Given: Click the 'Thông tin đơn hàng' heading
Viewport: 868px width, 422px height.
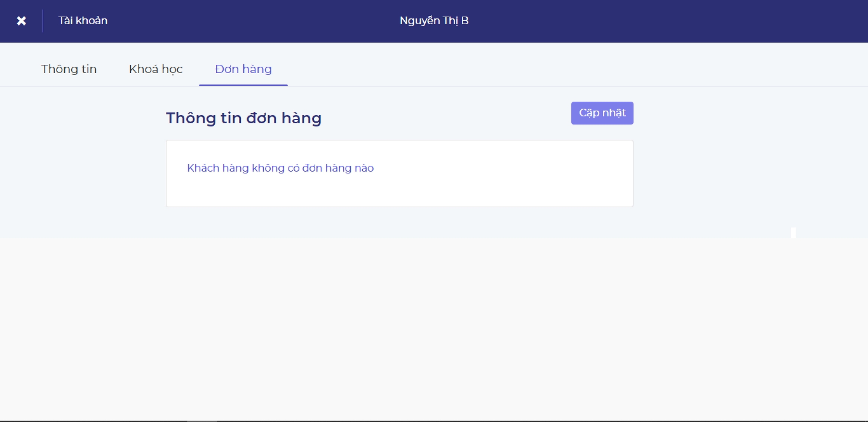Looking at the screenshot, I should [x=243, y=118].
